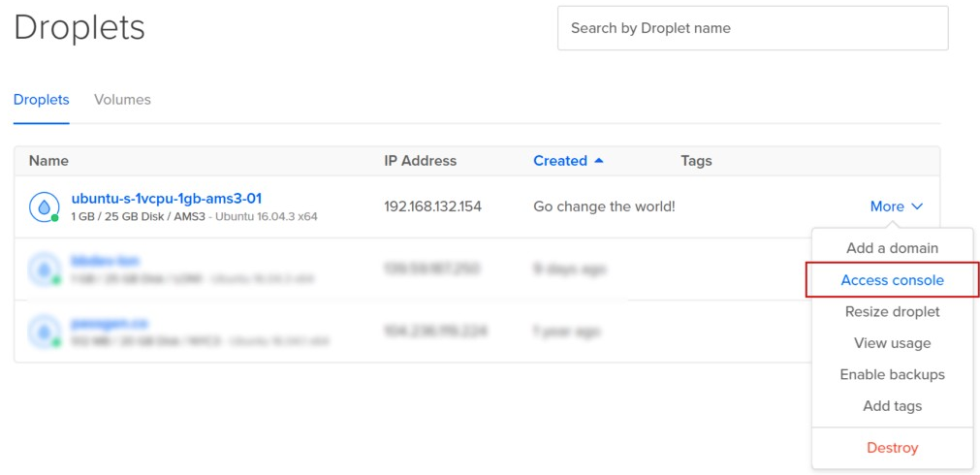The width and height of the screenshot is (980, 475).
Task: Switch to the Volumes tab
Action: [x=122, y=100]
